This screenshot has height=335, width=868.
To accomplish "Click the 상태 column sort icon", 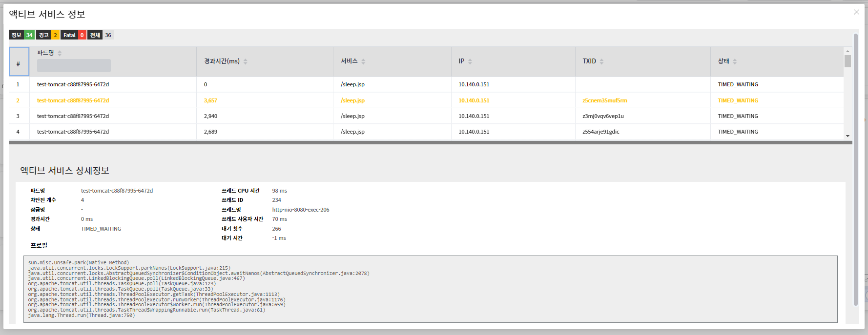I will (735, 61).
